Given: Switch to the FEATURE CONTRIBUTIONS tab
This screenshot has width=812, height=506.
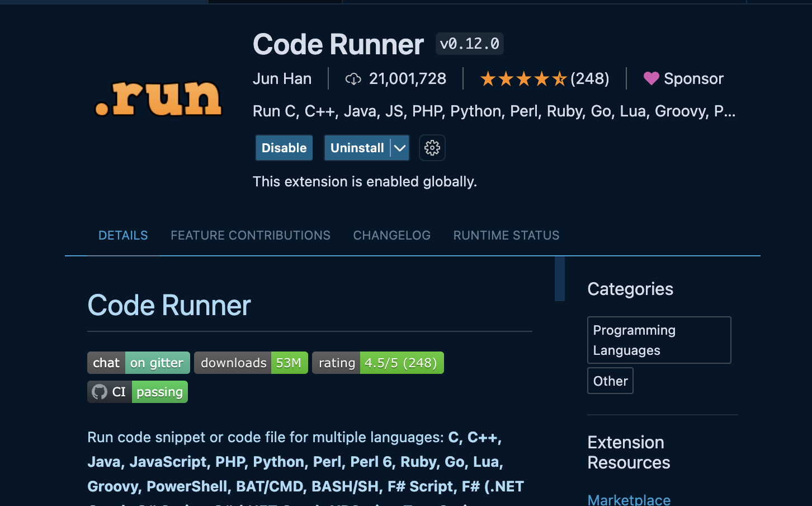Looking at the screenshot, I should [251, 235].
